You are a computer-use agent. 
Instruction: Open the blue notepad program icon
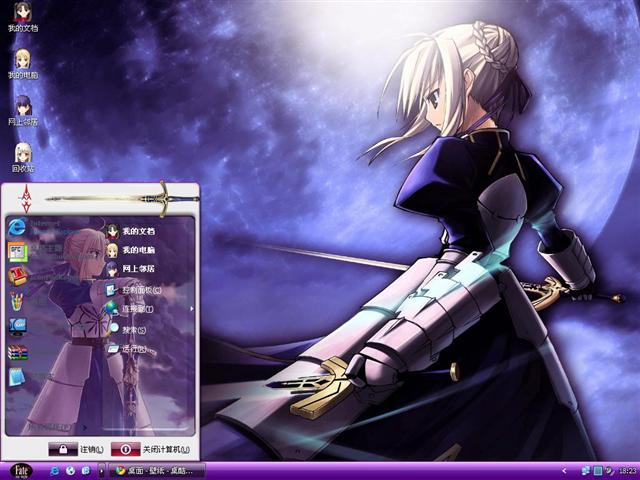tap(17, 377)
